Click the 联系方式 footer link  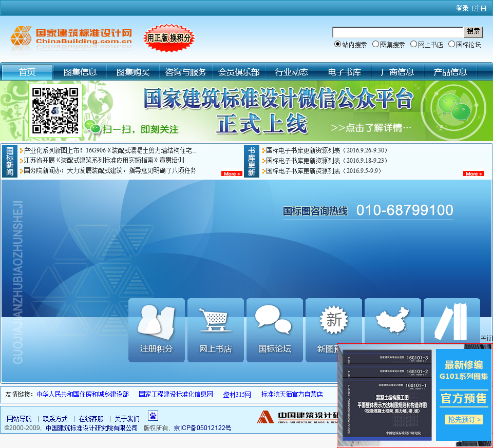pos(55,419)
